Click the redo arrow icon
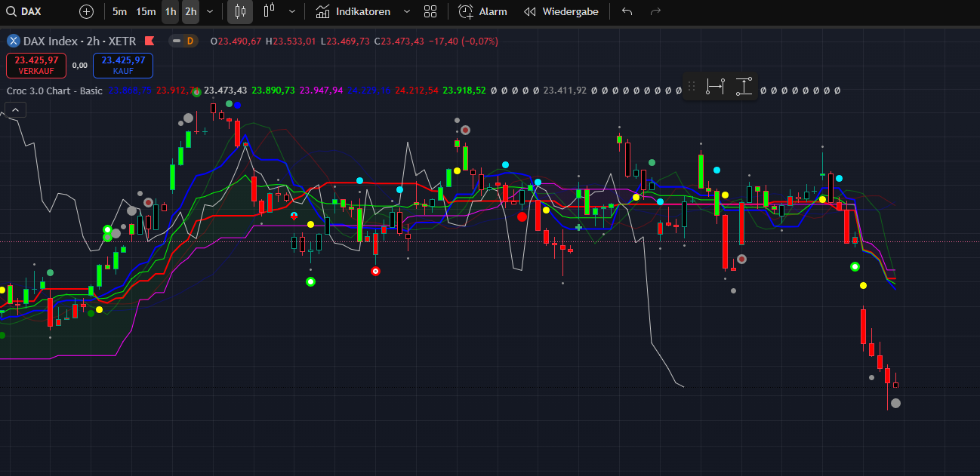Image resolution: width=980 pixels, height=476 pixels. (655, 12)
